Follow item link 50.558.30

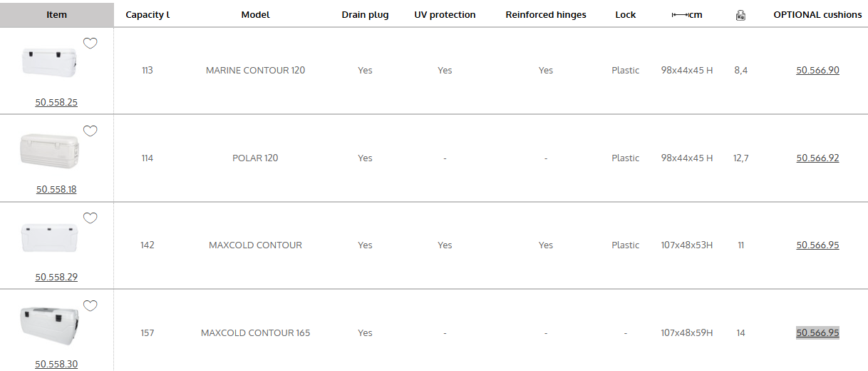click(56, 364)
